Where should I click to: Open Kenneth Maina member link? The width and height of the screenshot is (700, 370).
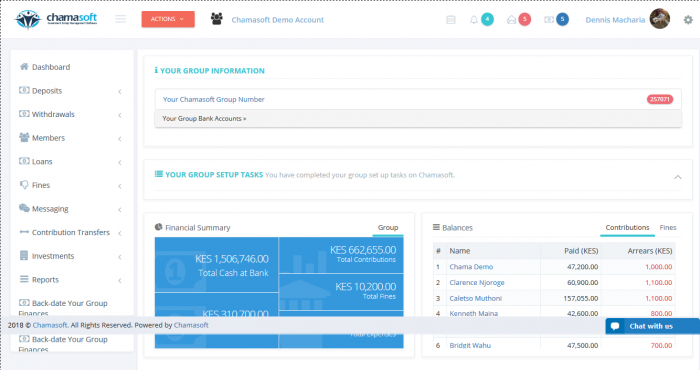(x=473, y=313)
